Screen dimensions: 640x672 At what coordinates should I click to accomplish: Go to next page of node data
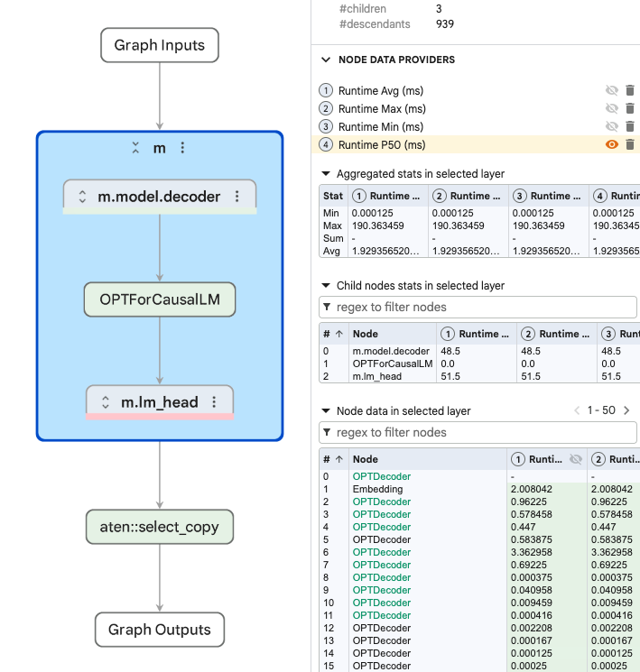tap(626, 410)
